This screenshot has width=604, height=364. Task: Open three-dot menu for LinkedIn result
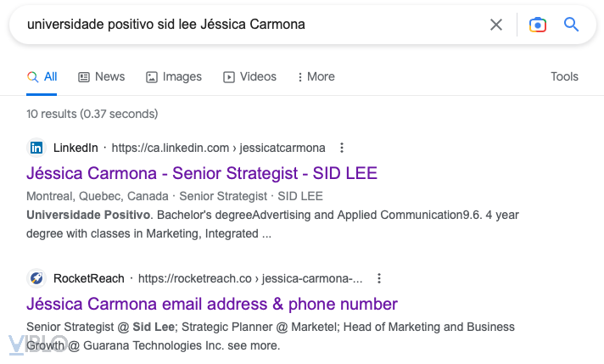[342, 148]
